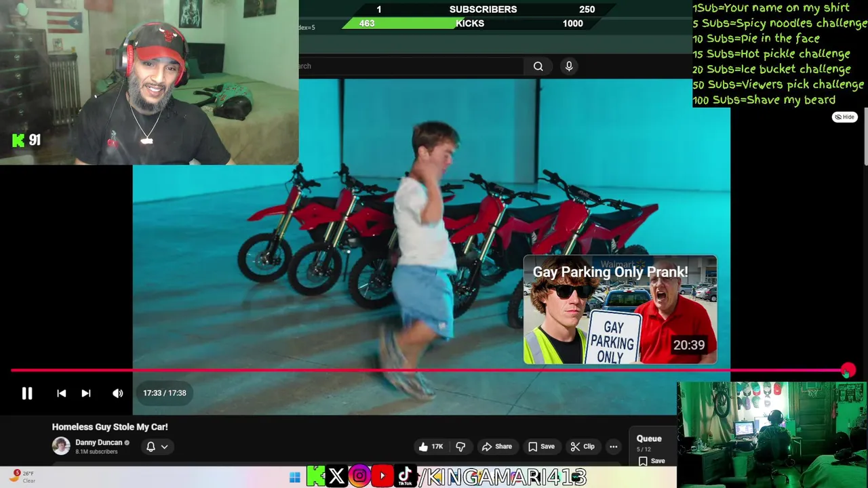Skip to next video in queue
Screen dimensions: 868x488
(x=86, y=393)
